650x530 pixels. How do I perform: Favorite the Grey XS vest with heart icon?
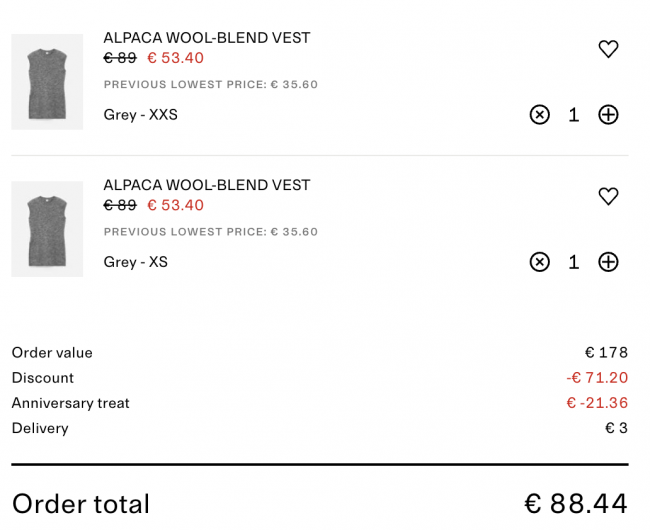(608, 196)
